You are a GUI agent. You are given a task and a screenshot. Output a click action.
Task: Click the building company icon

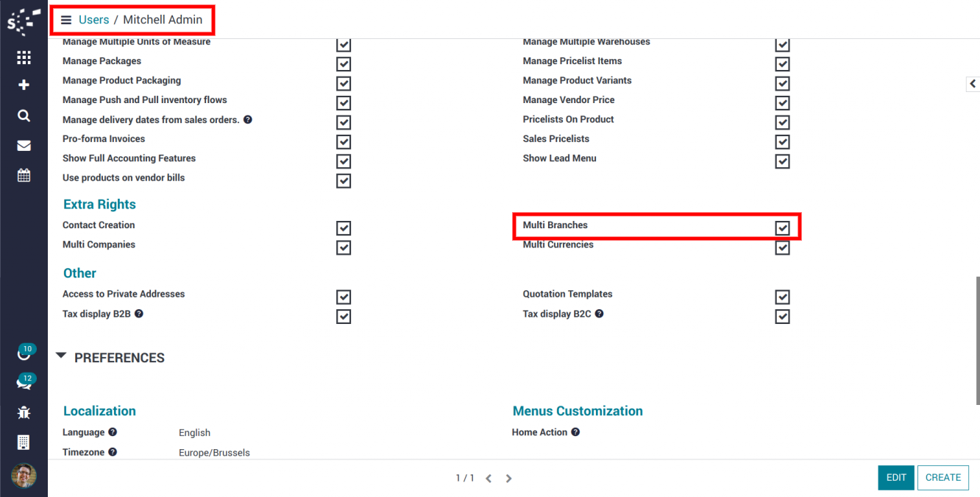24,443
